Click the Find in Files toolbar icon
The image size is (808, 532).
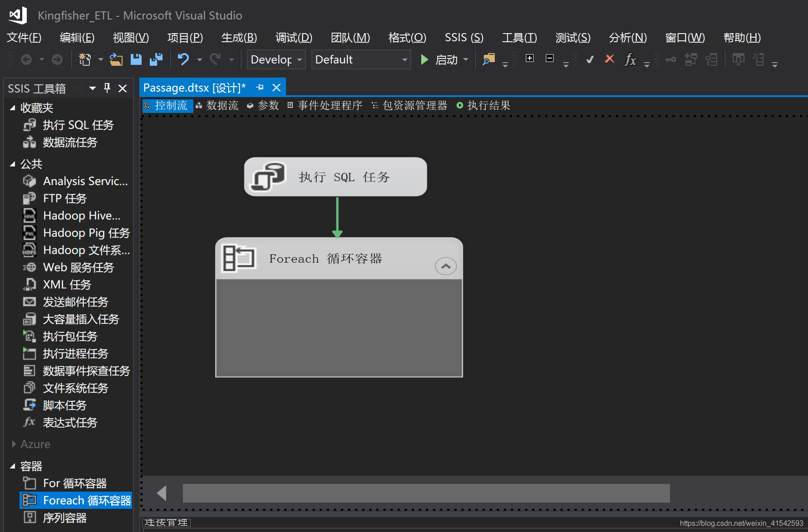pyautogui.click(x=488, y=59)
